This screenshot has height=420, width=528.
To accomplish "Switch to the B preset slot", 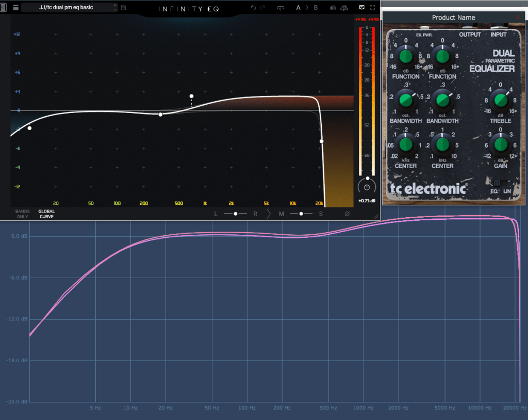I will (x=316, y=8).
